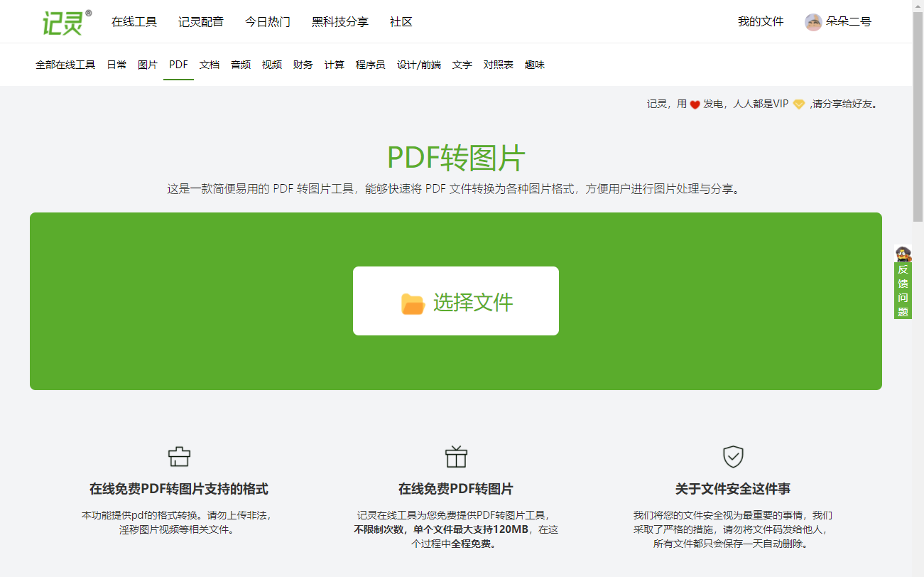924x577 pixels.
Task: Open the 朵朵二号 account name
Action: click(x=849, y=22)
